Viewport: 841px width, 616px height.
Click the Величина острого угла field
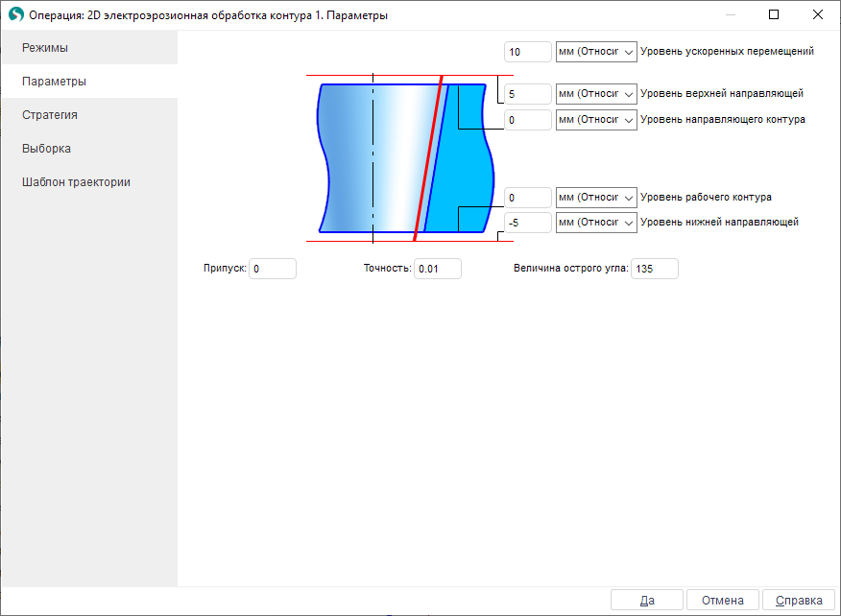(x=655, y=270)
